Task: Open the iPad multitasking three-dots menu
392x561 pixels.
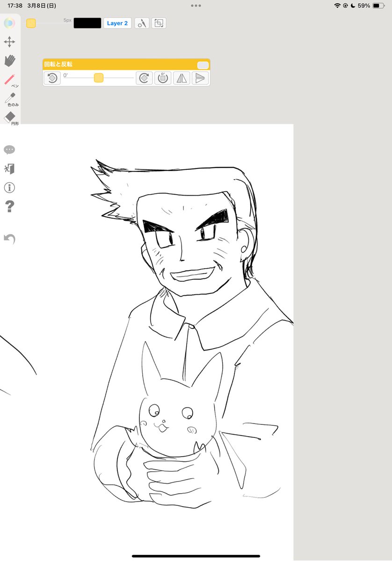Action: point(196,6)
